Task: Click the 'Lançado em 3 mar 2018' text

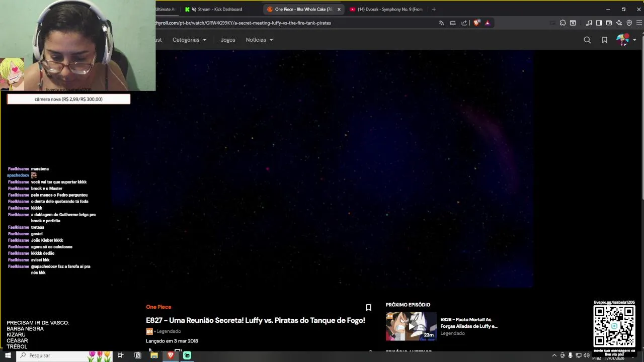Action: coord(172,341)
